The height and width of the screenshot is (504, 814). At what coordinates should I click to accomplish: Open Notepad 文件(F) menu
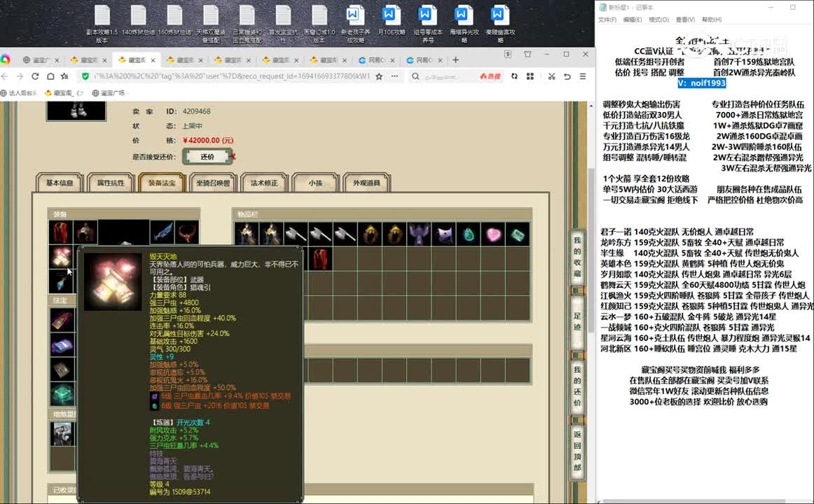click(x=607, y=20)
